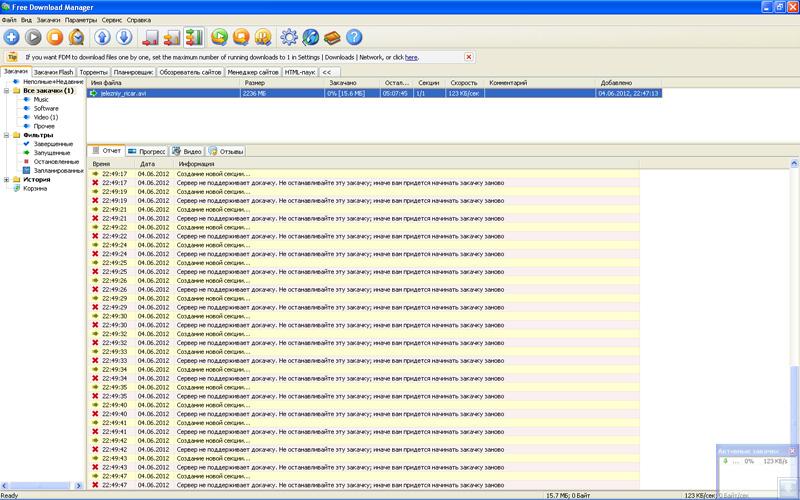
Task: Click the green Start all downloads icon
Action: pos(219,37)
